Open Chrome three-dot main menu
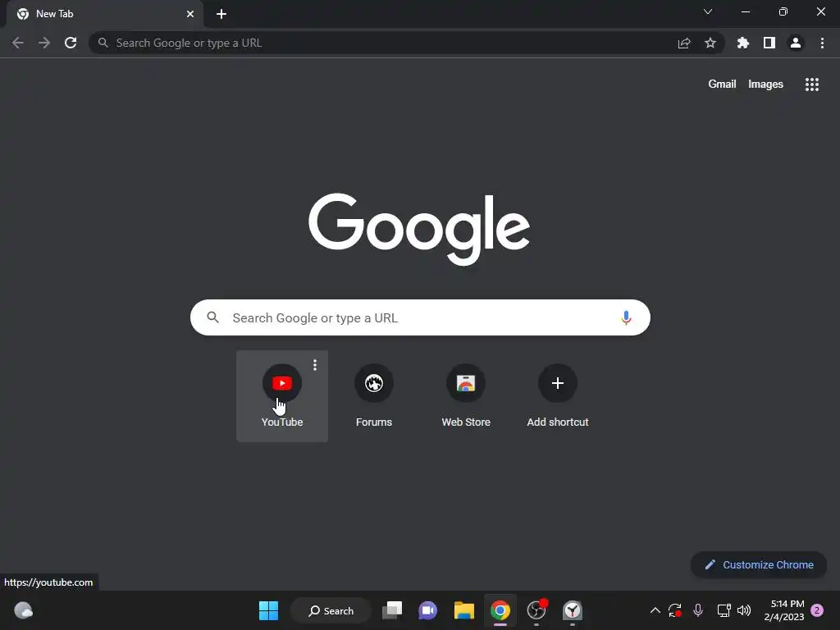The image size is (840, 630). 822,43
